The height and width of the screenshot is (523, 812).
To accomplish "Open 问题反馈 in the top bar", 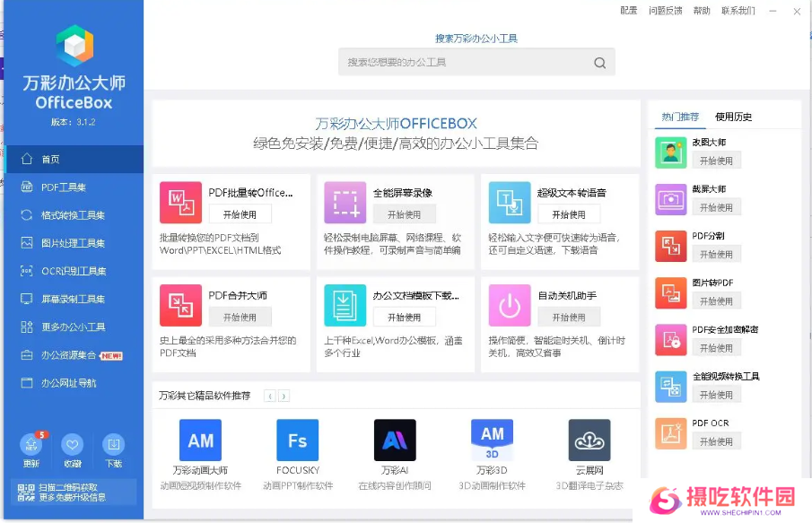I will tap(666, 11).
